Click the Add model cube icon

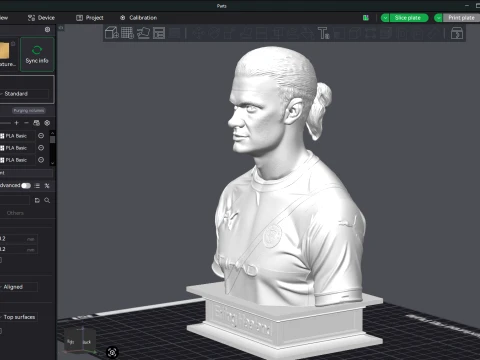point(112,33)
